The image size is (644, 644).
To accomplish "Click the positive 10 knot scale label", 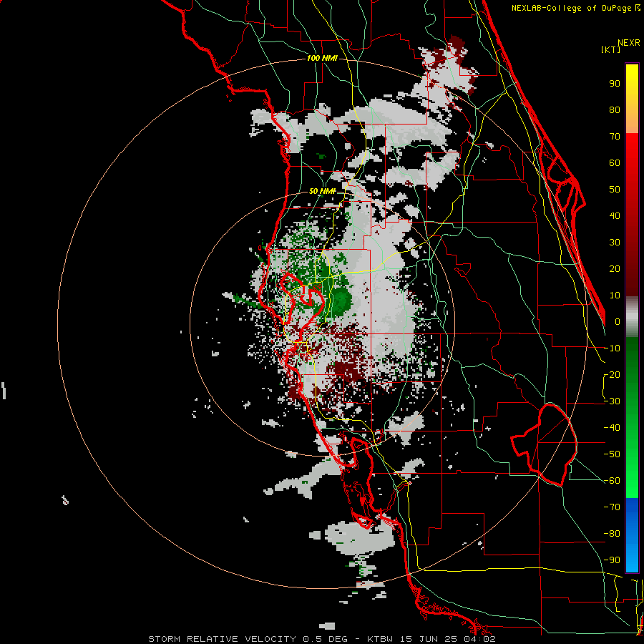I will point(615,296).
